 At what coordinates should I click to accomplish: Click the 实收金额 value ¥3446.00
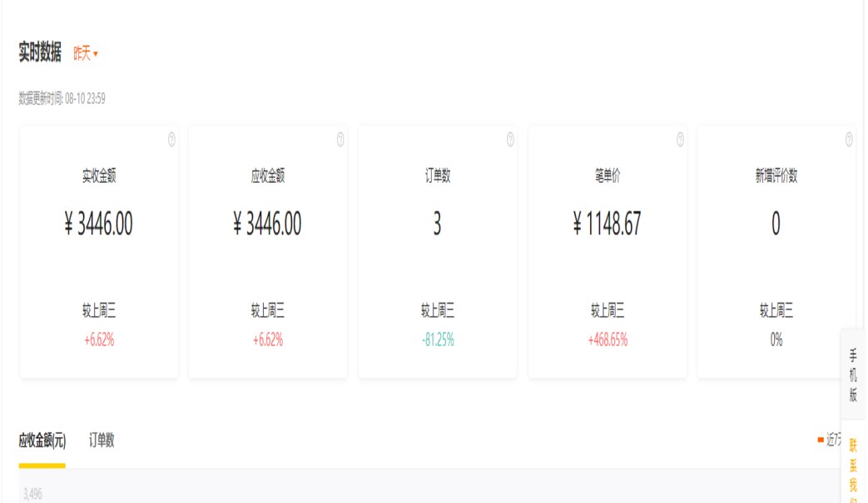(98, 224)
